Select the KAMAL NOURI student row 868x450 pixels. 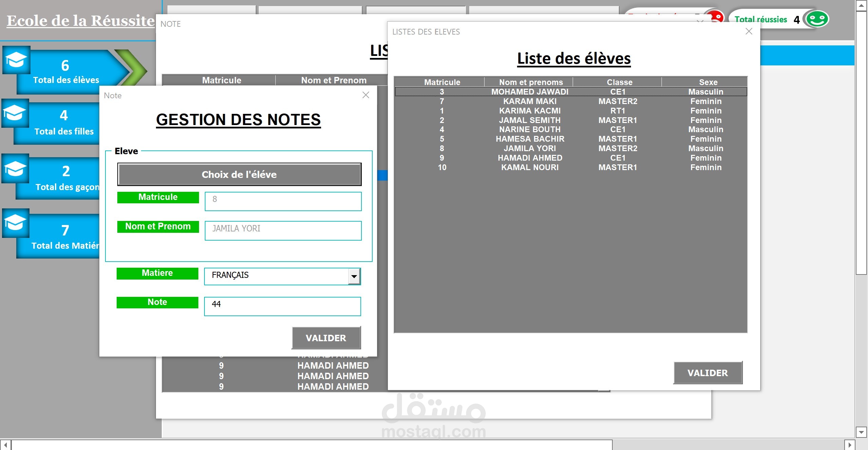pos(530,167)
